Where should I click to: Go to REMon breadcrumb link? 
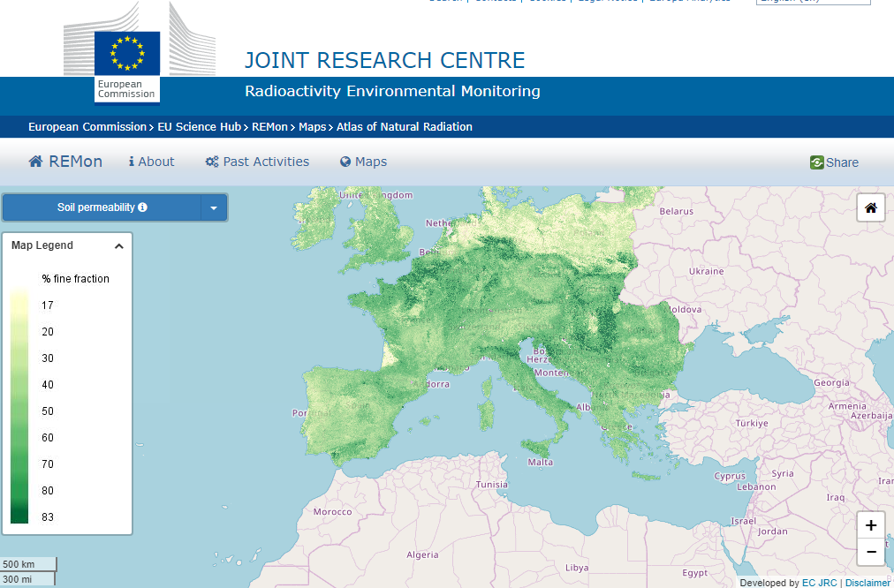269,127
